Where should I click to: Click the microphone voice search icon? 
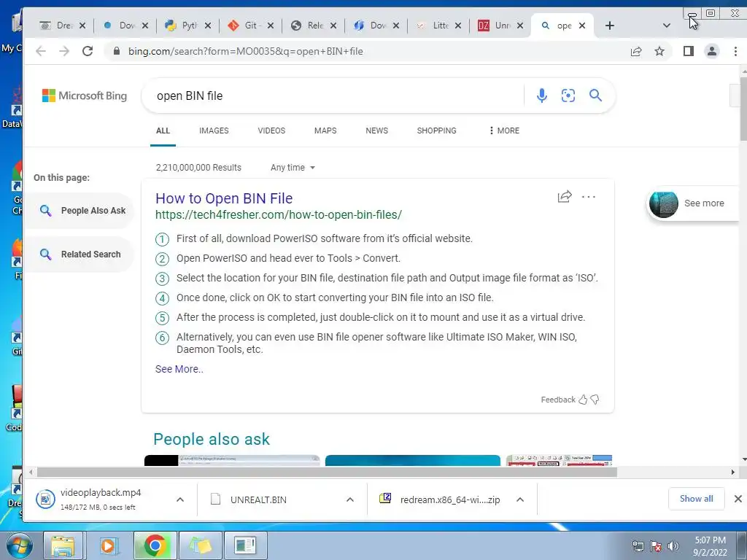coord(542,96)
